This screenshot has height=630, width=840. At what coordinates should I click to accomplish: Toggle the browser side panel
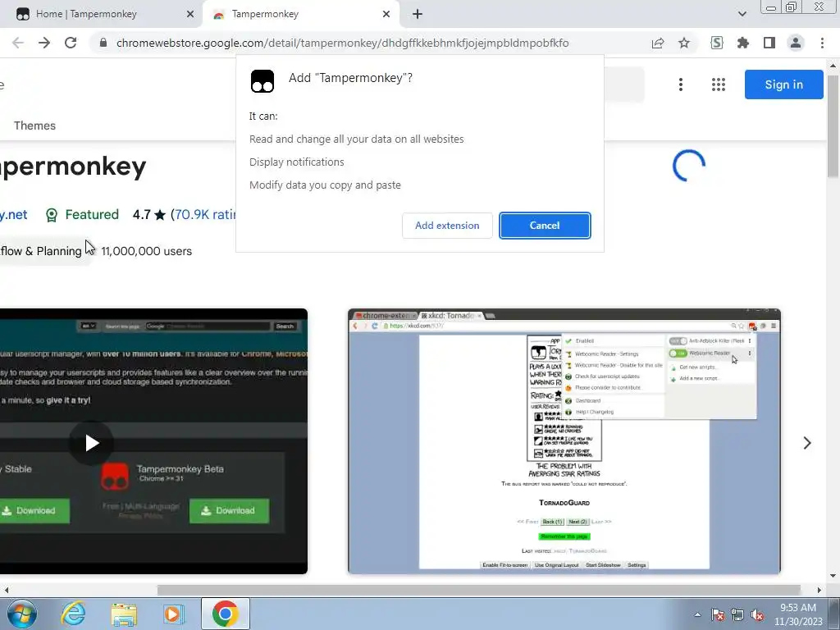[x=769, y=43]
